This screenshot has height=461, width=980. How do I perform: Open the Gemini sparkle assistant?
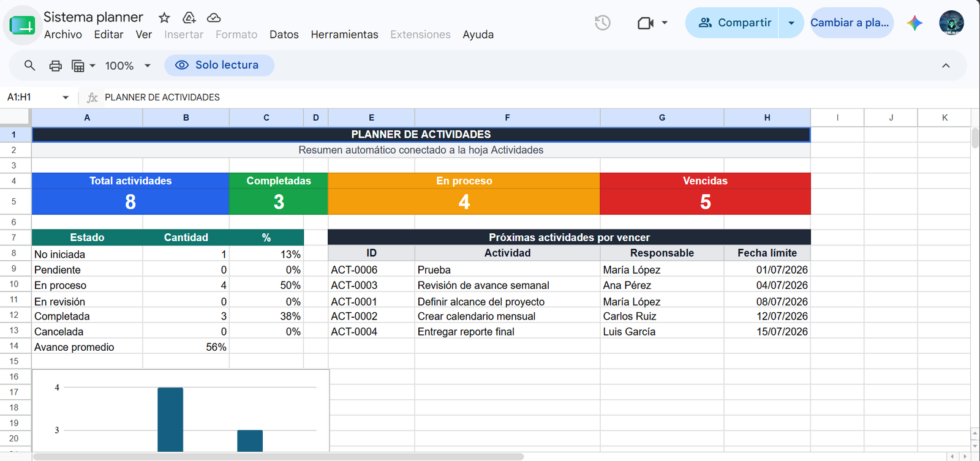tap(914, 23)
